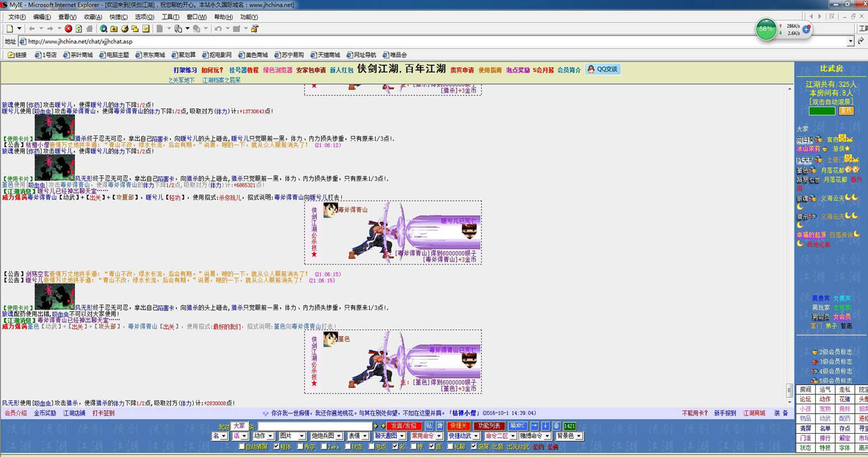The width and height of the screenshot is (868, 457).
Task: Toggle the 秀字 checkbox
Action: point(300,447)
